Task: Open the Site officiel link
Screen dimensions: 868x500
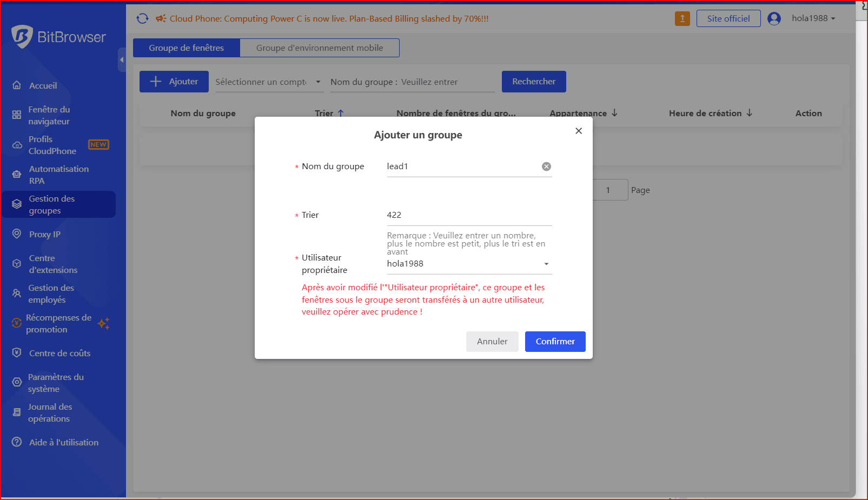Action: click(x=728, y=18)
